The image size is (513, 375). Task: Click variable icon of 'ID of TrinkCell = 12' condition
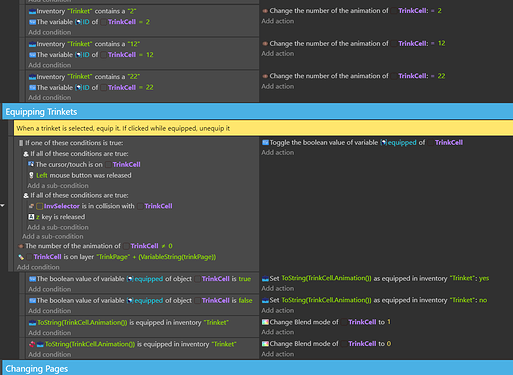coord(32,55)
